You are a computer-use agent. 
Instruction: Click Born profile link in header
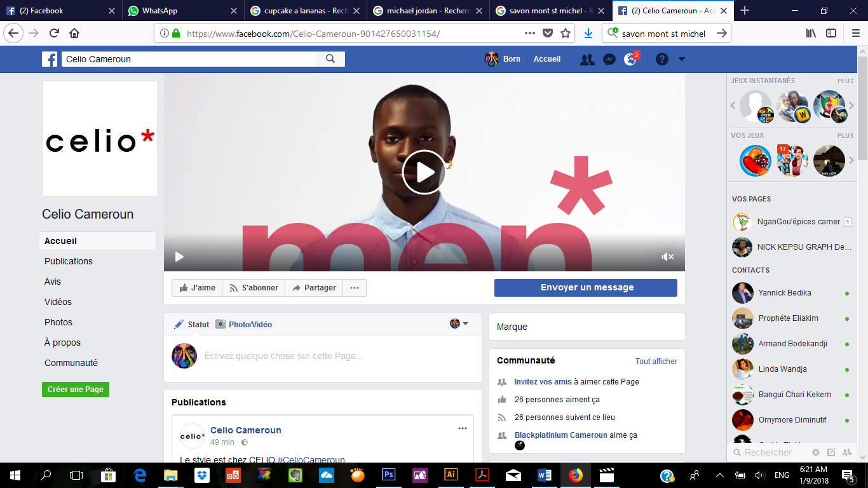coord(503,59)
